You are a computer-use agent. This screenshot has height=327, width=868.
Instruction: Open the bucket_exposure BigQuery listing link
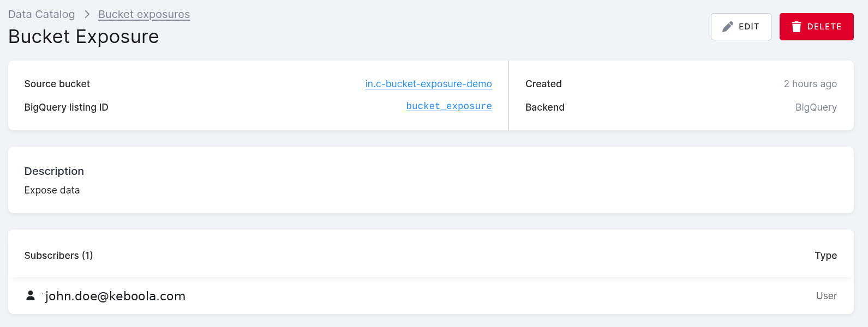449,106
